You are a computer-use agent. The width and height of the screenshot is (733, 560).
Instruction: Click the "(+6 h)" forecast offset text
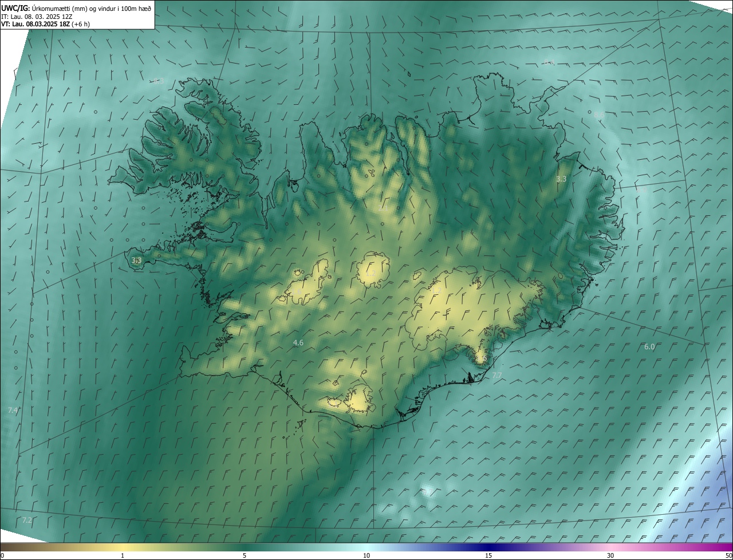(x=81, y=24)
